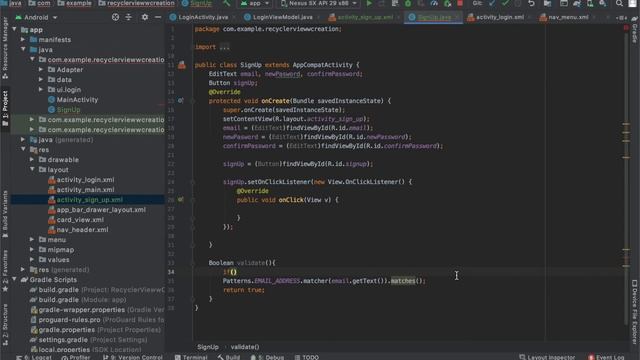Hide the Project panel with the minus icon
Screen dimensions: 640x360
158,17
